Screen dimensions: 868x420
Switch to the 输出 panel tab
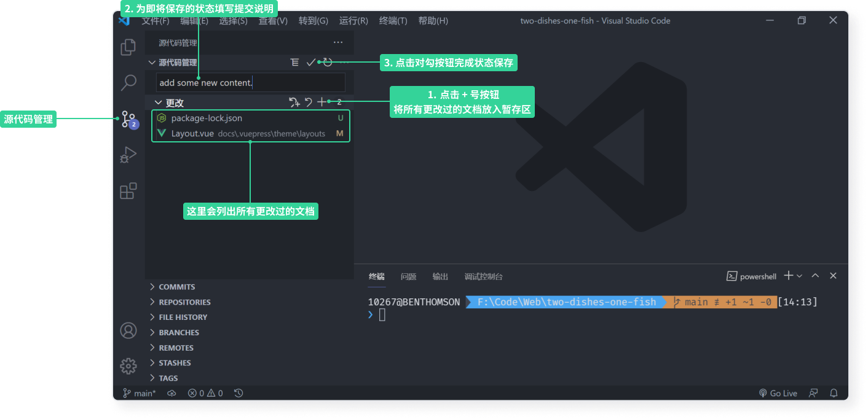(x=440, y=277)
